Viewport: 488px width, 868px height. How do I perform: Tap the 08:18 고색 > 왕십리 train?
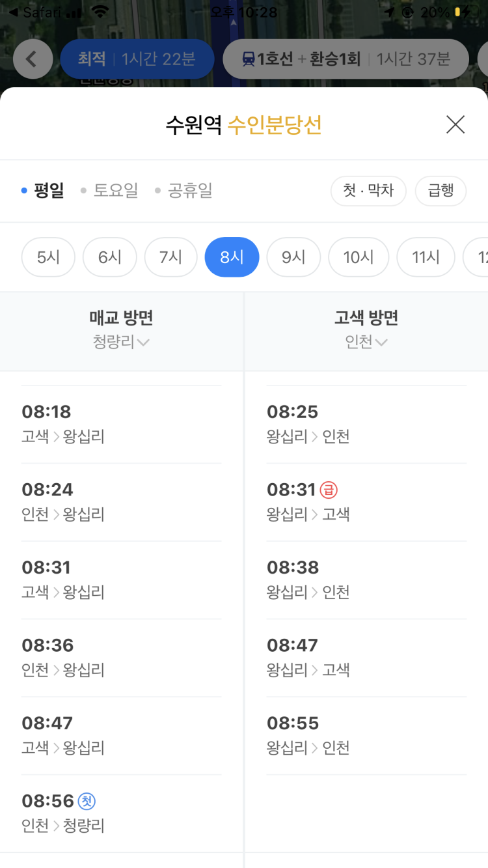click(121, 424)
